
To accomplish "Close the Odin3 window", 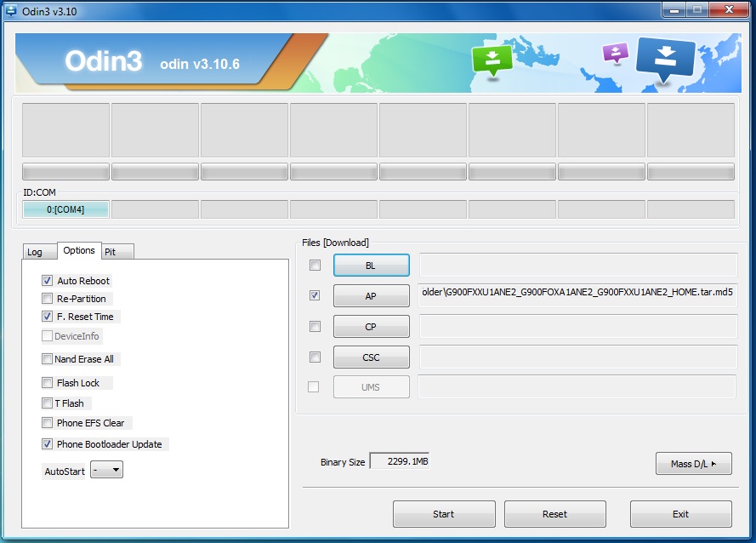I will (x=729, y=9).
